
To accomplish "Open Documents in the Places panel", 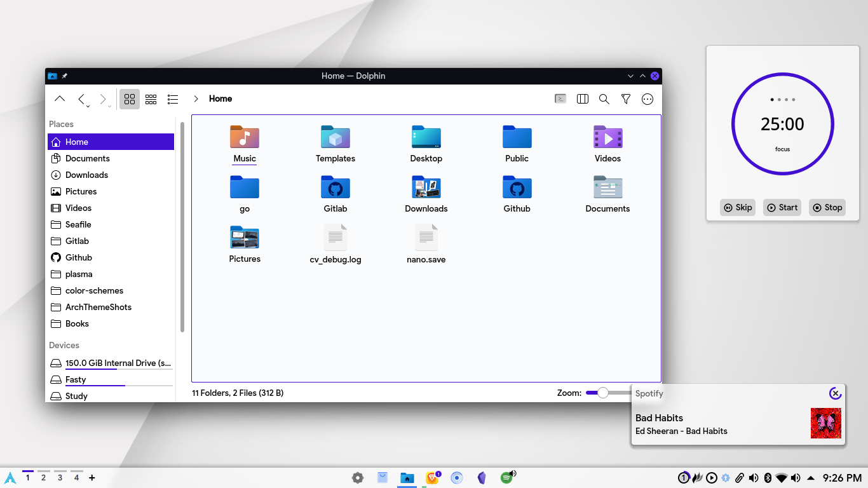I will (x=111, y=158).
